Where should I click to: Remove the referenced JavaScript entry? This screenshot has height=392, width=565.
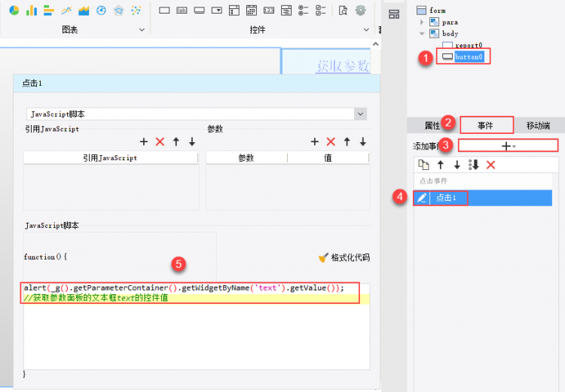tap(160, 141)
